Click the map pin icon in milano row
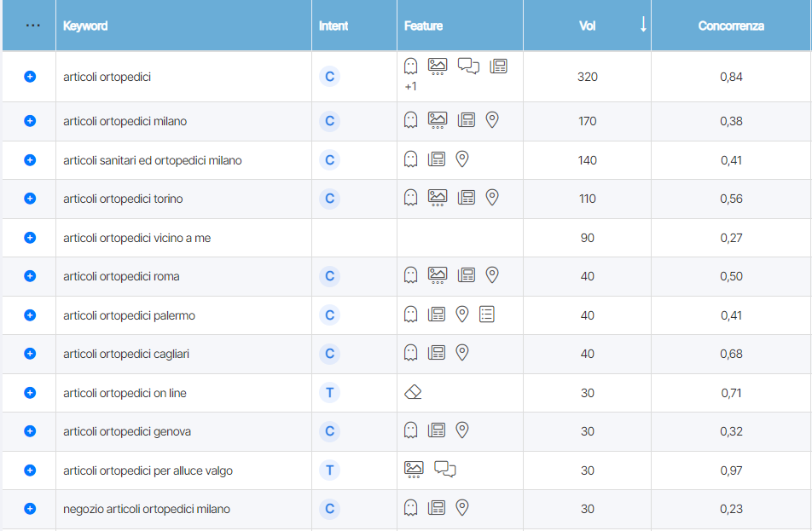 (x=492, y=120)
